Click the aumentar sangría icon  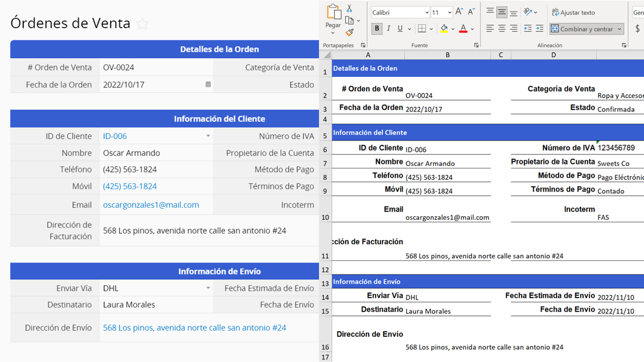(x=539, y=28)
